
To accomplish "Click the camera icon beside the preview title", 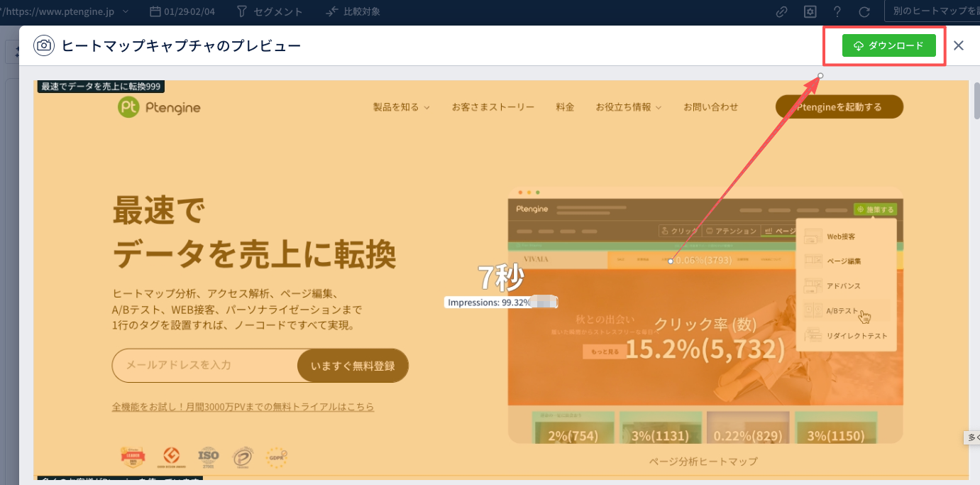I will 44,45.
